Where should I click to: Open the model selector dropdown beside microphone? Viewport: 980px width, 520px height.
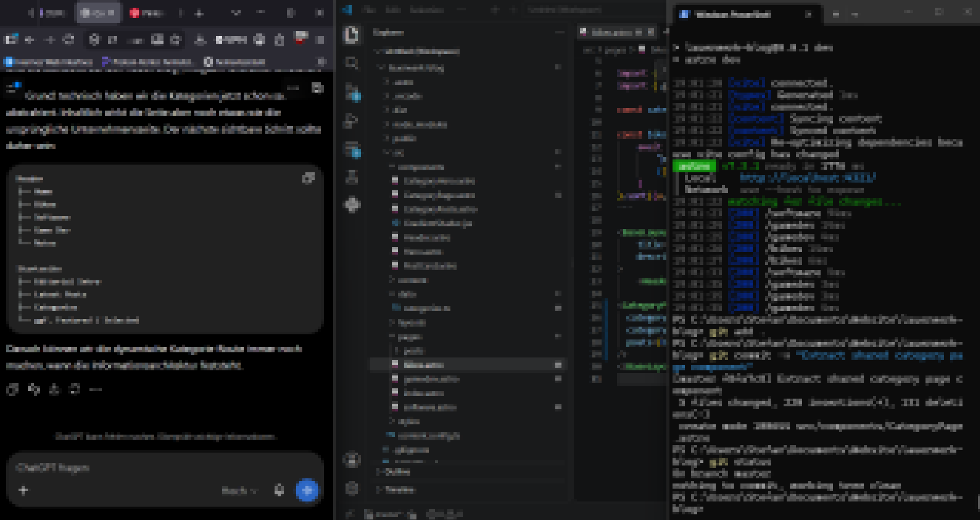point(239,491)
